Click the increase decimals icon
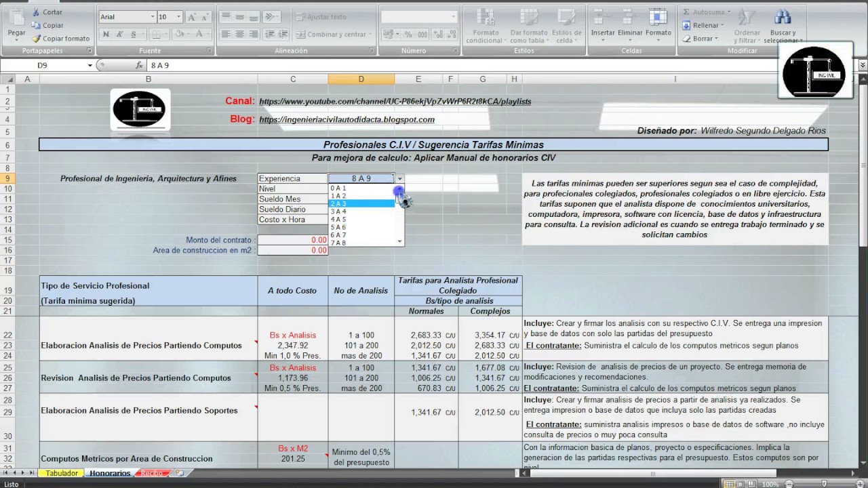The image size is (868, 488). (437, 34)
